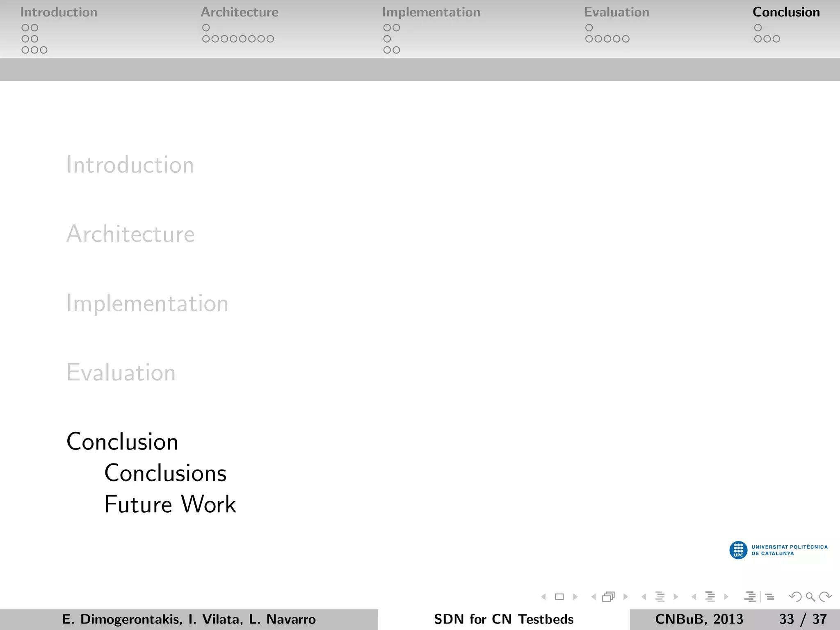The image size is (840, 630).
Task: Click the UPC university logo
Action: point(778,550)
